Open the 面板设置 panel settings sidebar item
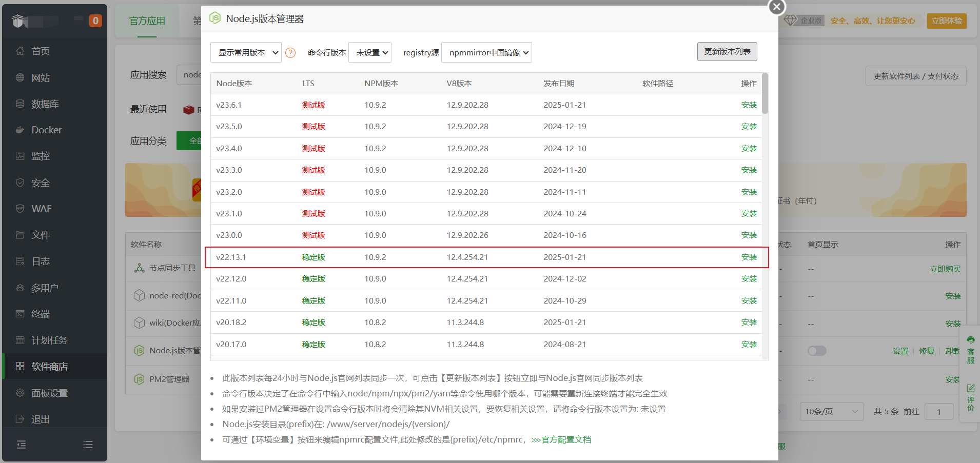The width and height of the screenshot is (980, 463). [x=54, y=393]
